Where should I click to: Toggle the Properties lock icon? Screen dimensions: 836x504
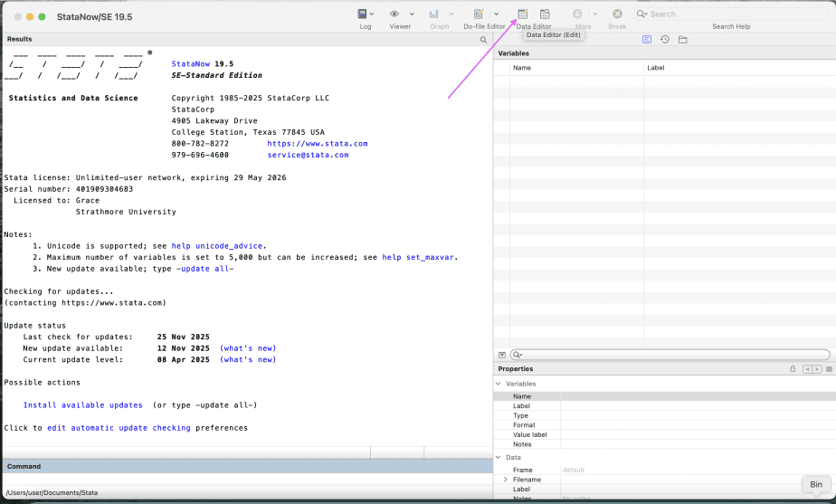click(793, 368)
